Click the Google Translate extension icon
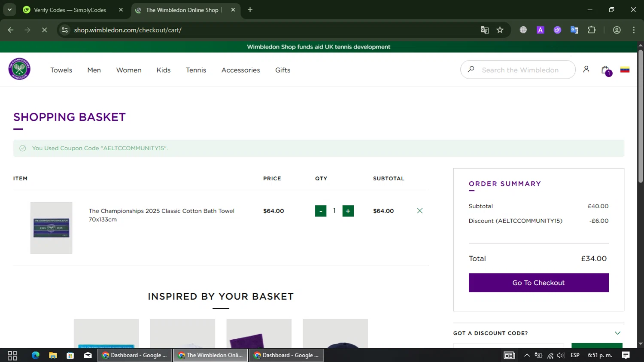The image size is (644, 362). coord(574,30)
